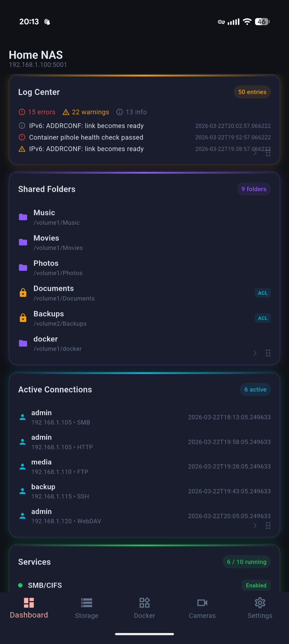Expand the Shared Folders list via chevron

coord(255,353)
